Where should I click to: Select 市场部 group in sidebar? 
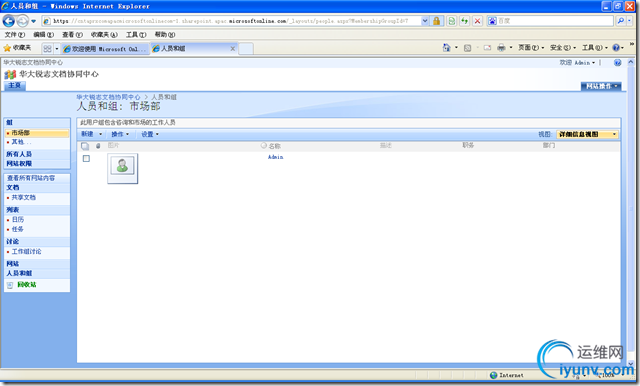[x=20, y=133]
